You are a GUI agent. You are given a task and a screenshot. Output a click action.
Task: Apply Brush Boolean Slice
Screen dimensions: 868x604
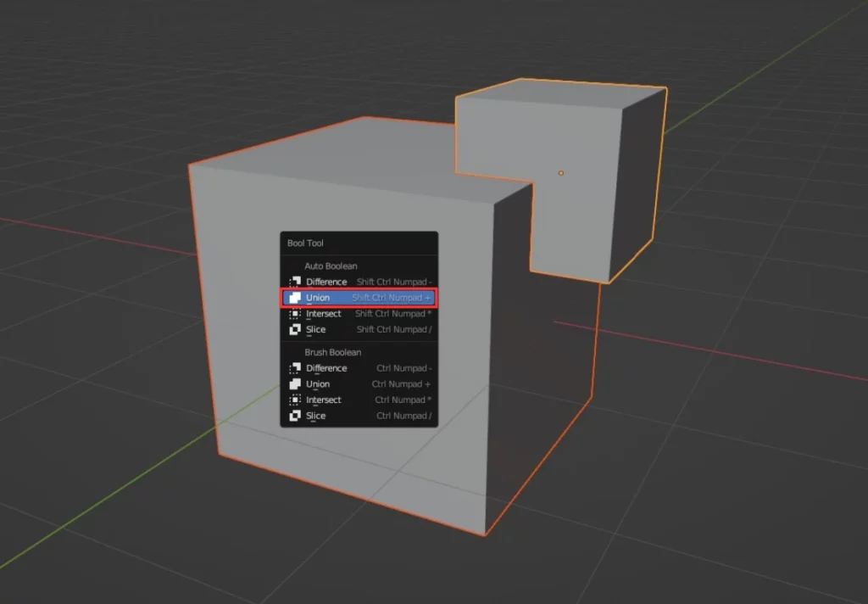(359, 416)
